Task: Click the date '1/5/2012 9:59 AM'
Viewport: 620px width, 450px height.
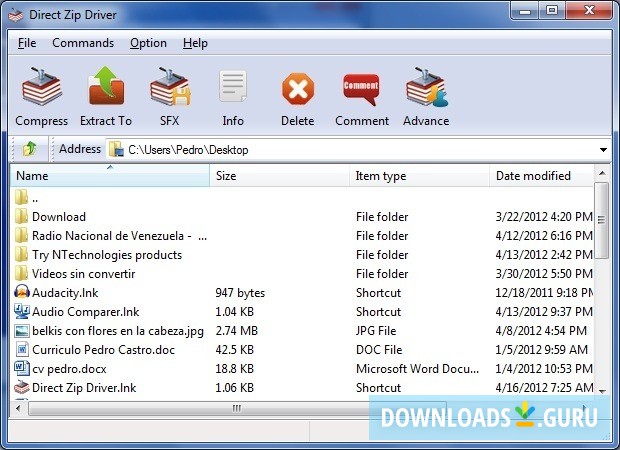Action: coord(542,350)
